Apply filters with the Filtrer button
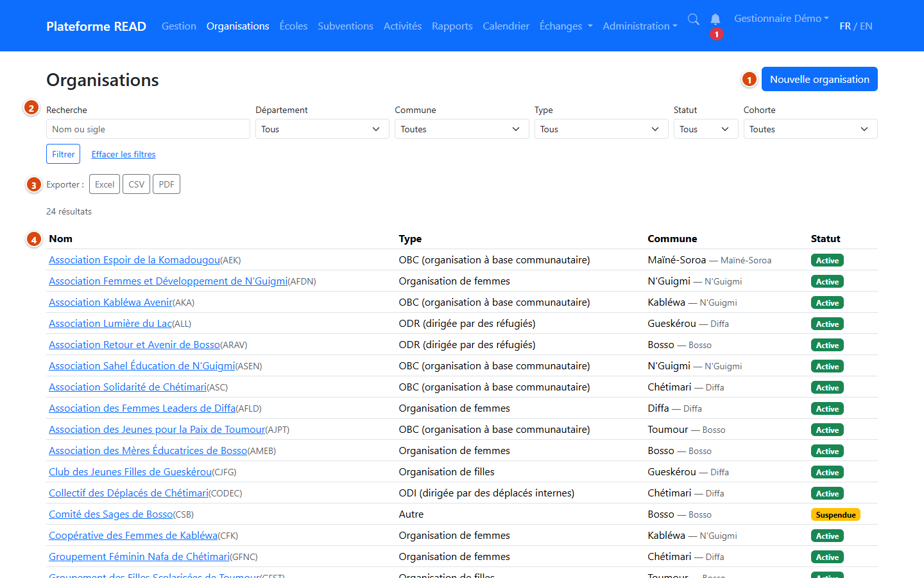924x578 pixels. point(64,154)
